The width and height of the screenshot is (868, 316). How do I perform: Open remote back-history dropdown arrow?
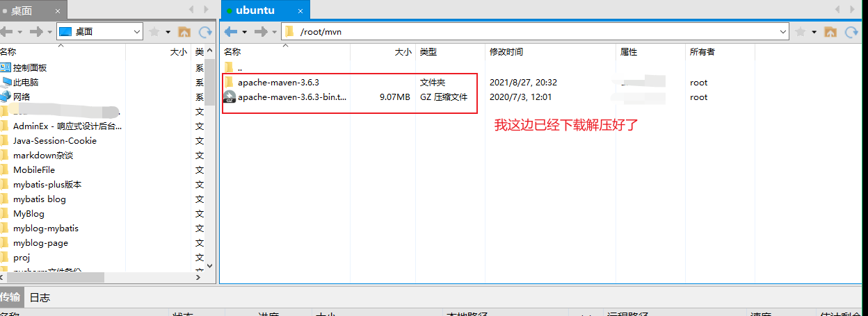click(x=243, y=32)
